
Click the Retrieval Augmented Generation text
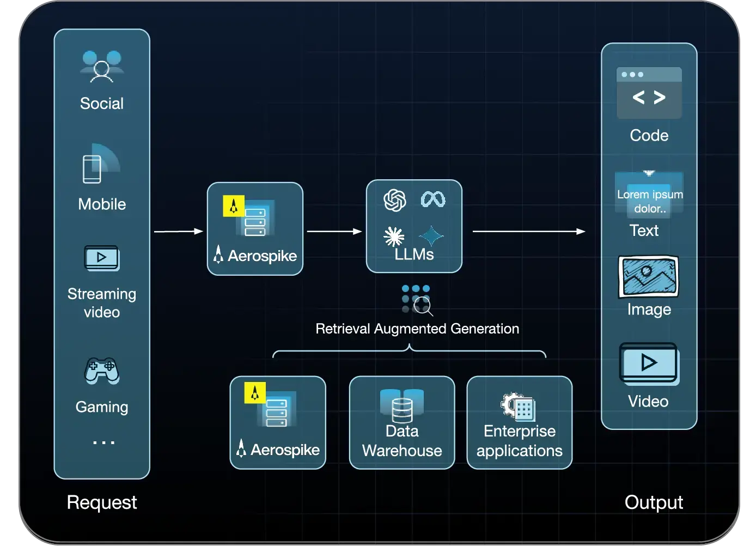point(417,329)
